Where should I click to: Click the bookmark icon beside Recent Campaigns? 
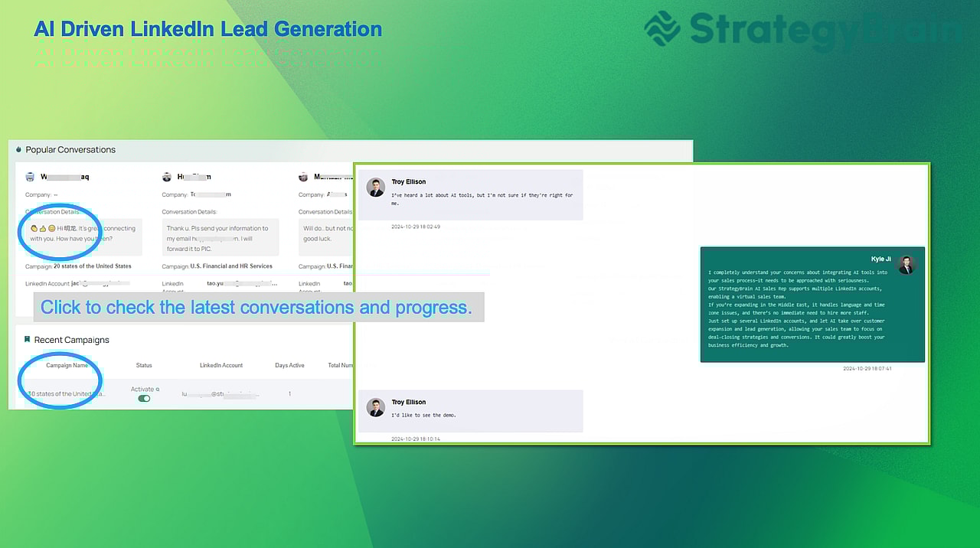point(26,340)
